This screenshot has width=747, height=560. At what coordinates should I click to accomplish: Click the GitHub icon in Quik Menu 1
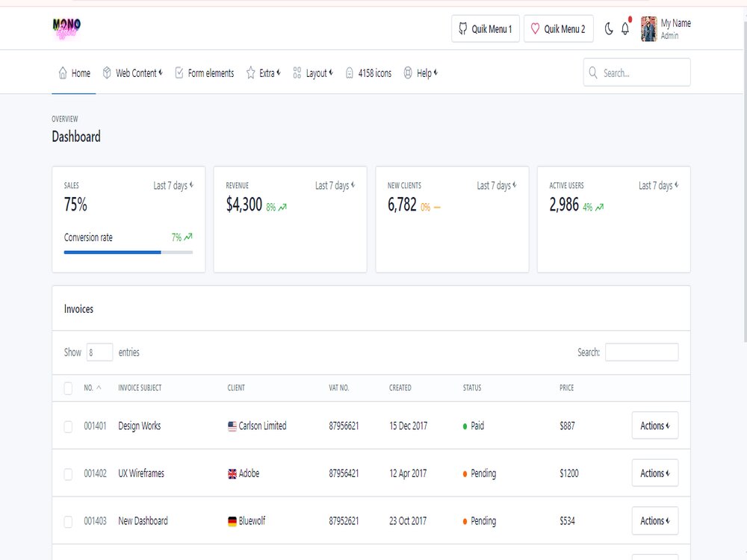pyautogui.click(x=462, y=29)
